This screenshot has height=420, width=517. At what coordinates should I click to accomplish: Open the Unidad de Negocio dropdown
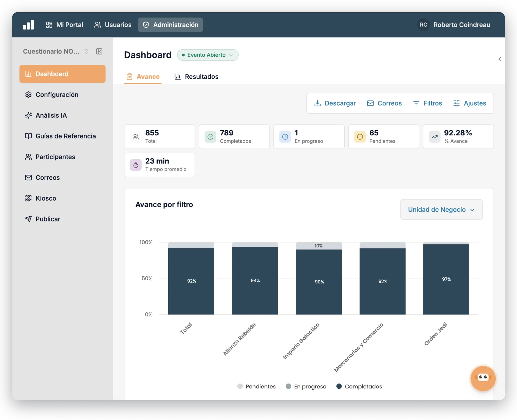click(x=441, y=210)
